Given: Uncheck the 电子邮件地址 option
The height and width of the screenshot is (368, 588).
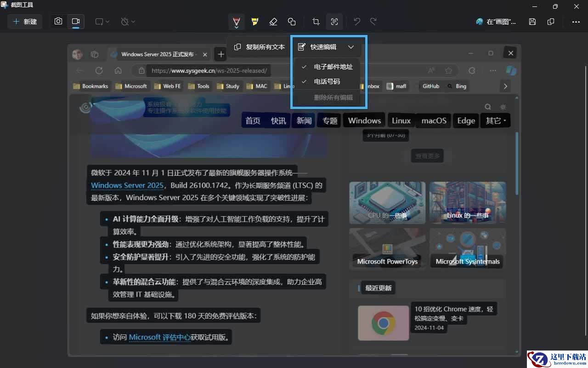Looking at the screenshot, I should click(x=328, y=67).
